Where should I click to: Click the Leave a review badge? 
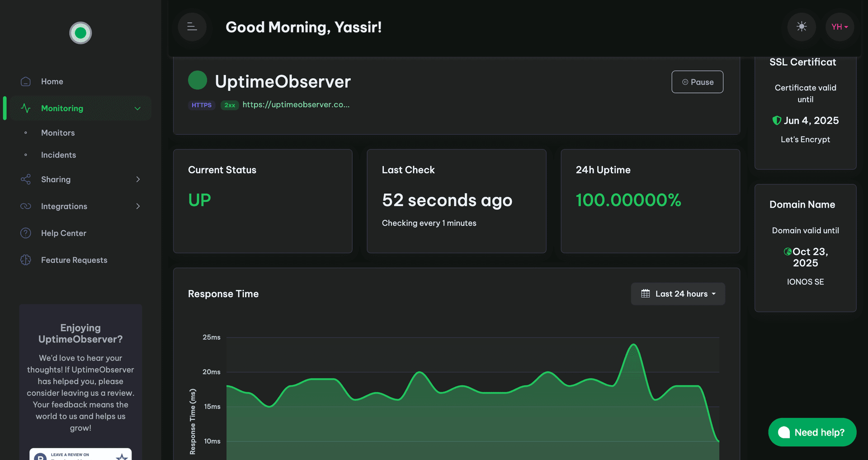pyautogui.click(x=80, y=454)
